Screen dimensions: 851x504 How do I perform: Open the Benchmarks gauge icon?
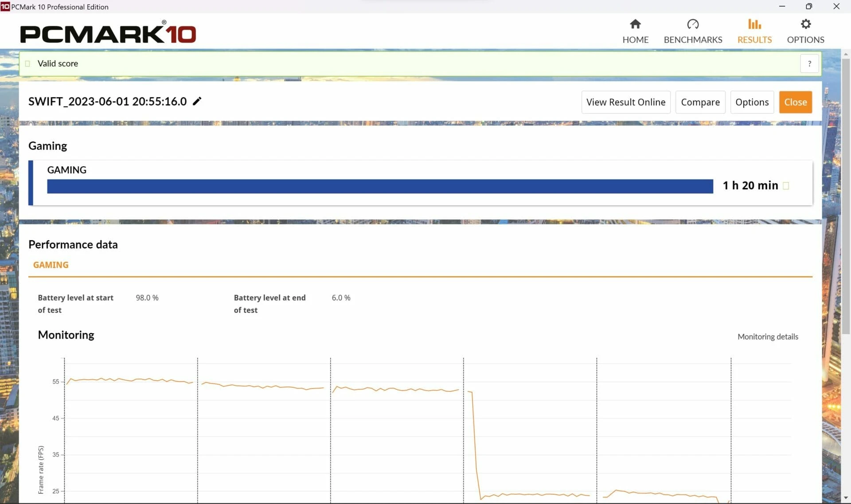point(693,24)
